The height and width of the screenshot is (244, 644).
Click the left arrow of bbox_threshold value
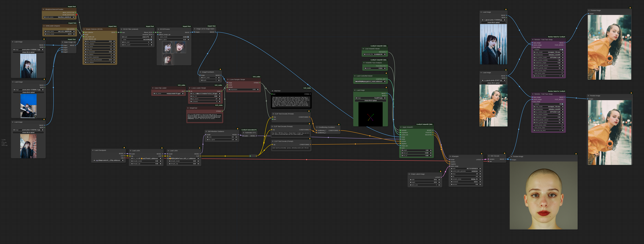pyautogui.click(x=85, y=41)
